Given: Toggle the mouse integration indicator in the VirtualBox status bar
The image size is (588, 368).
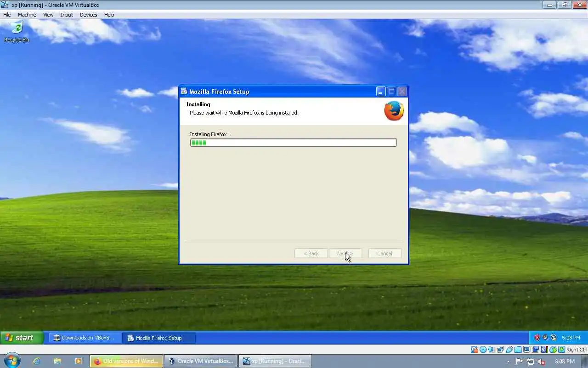Looking at the screenshot, I should click(553, 350).
